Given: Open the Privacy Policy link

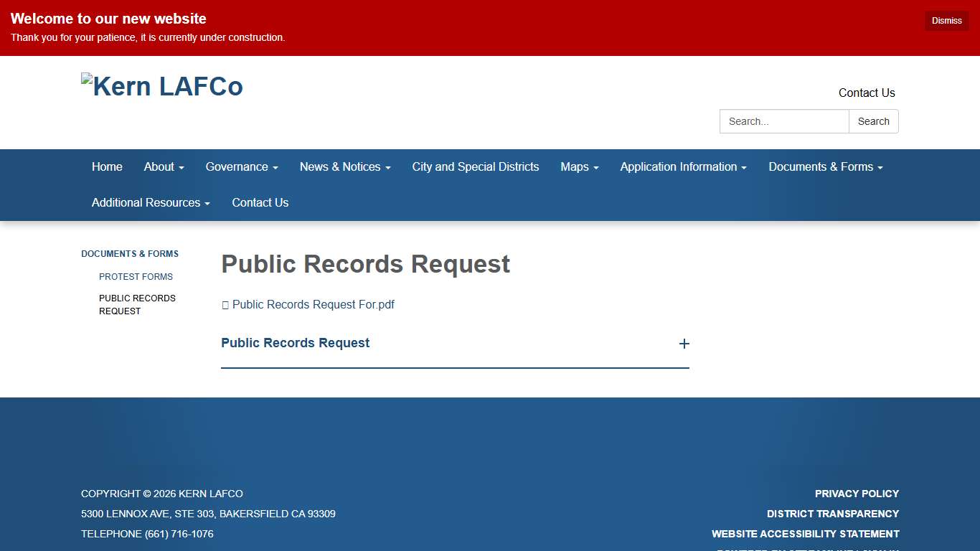Looking at the screenshot, I should [x=857, y=494].
